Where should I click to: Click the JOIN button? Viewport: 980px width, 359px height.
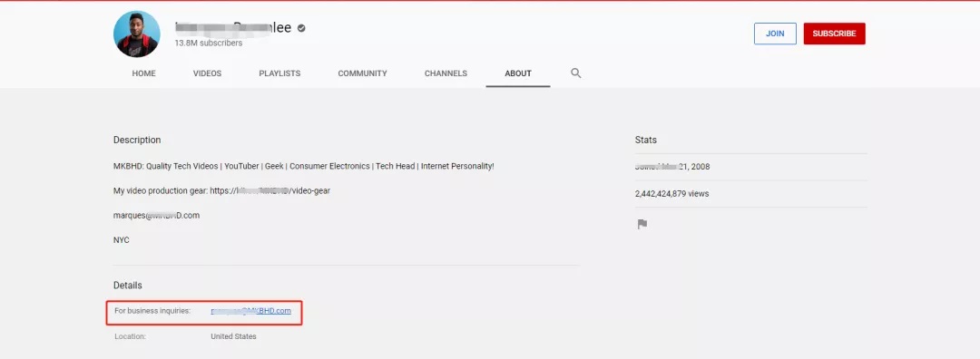tap(775, 34)
